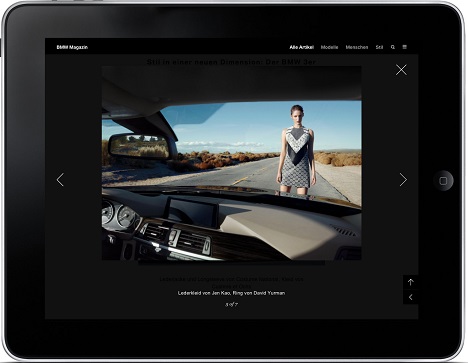Jump to top with up arrow
This screenshot has width=468, height=363.
tap(410, 282)
